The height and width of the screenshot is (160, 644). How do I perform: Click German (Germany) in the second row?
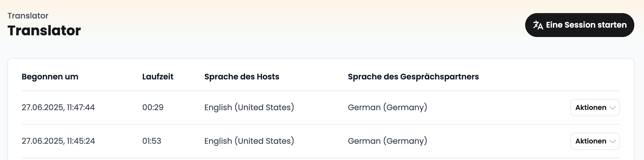[388, 141]
